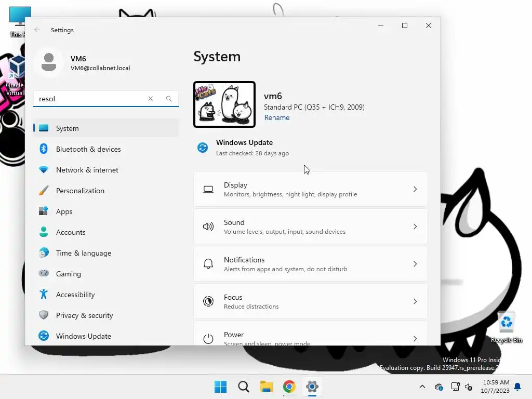Open Sound settings card
Screen dimensions: 532x399
(311, 227)
